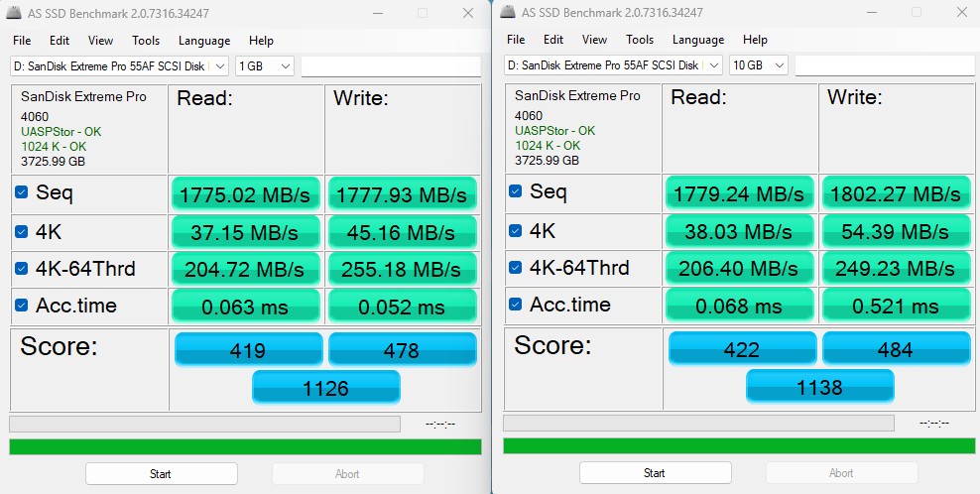Select 0.521 ms access time result
Screen dimensions: 980x494
coord(896,305)
